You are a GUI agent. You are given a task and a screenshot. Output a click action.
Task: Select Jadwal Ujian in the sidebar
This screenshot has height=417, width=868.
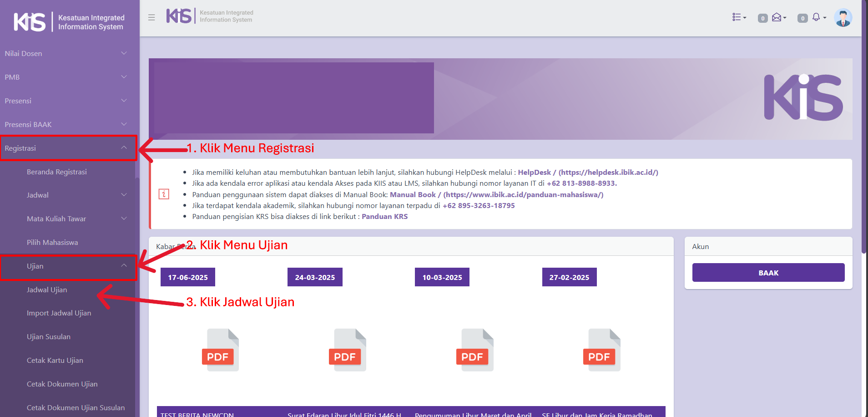[47, 290]
